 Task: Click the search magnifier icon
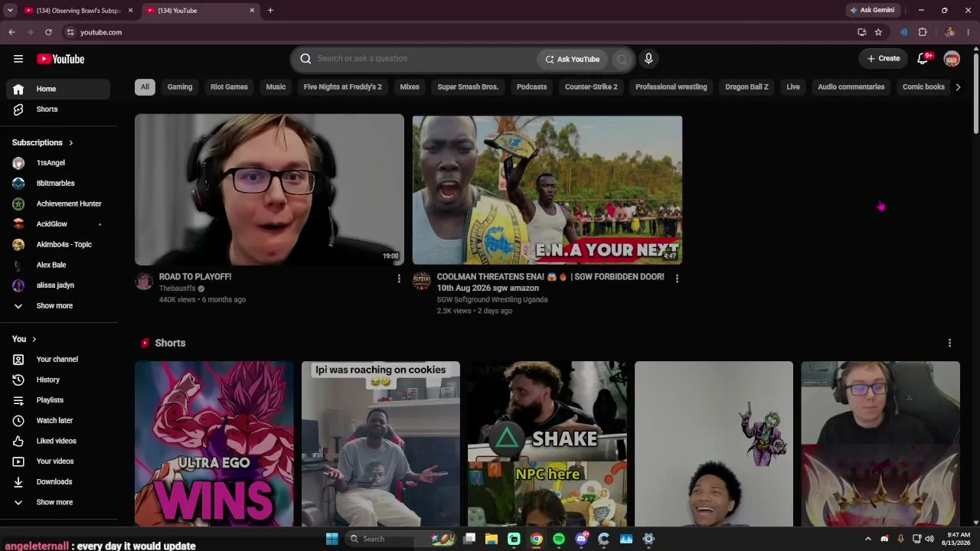click(x=305, y=59)
